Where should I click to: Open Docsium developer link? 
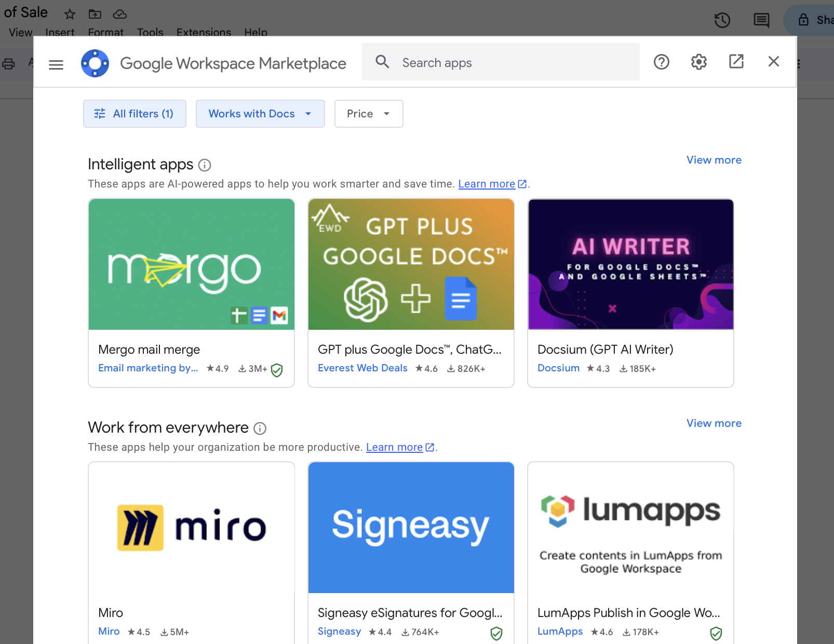(x=558, y=368)
